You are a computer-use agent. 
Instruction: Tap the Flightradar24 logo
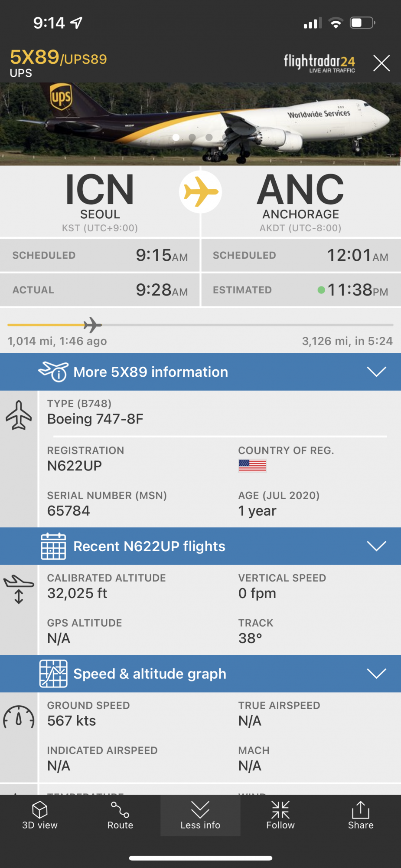tap(319, 63)
